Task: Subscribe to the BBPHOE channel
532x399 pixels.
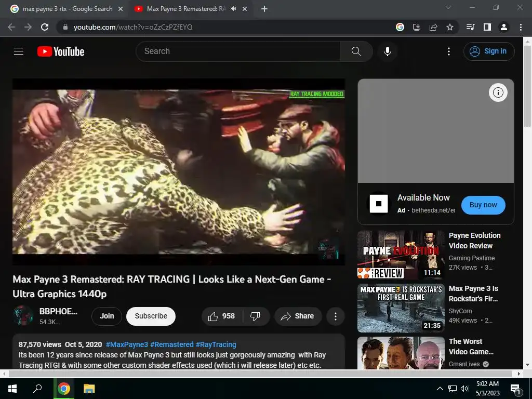Action: pyautogui.click(x=151, y=316)
